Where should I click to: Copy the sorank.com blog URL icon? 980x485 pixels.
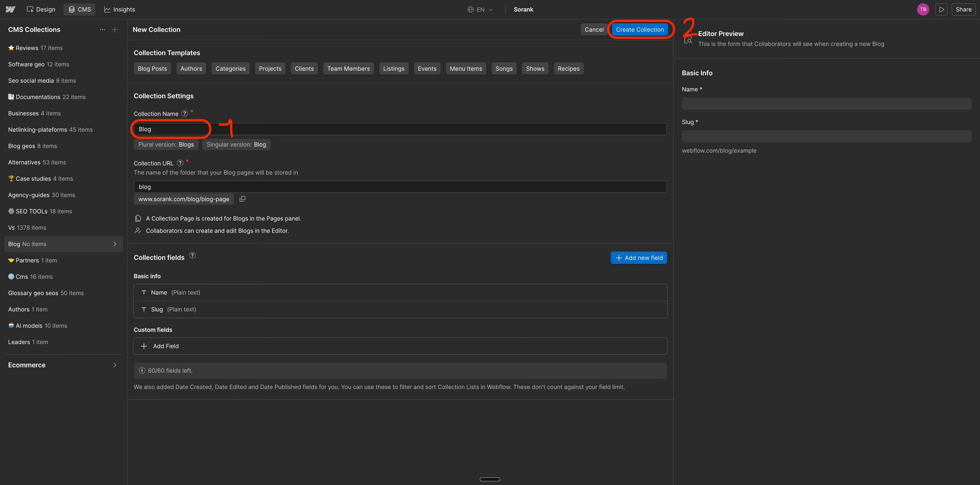[242, 199]
